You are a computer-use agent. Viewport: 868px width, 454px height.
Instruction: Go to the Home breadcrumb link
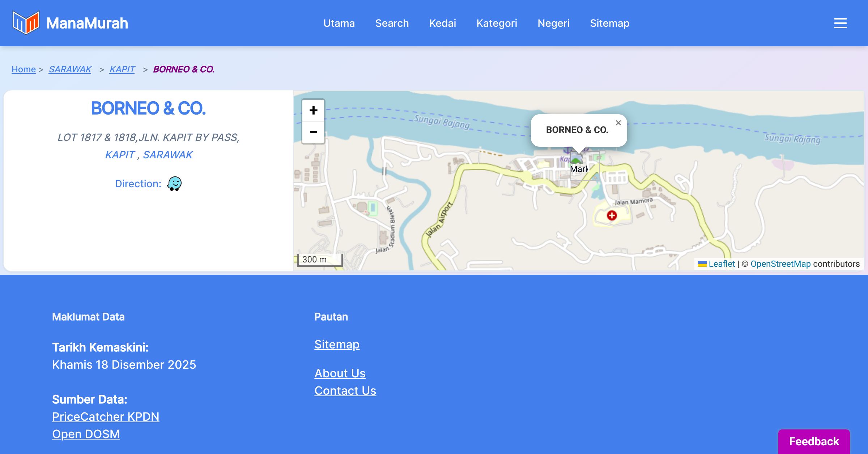pyautogui.click(x=24, y=69)
